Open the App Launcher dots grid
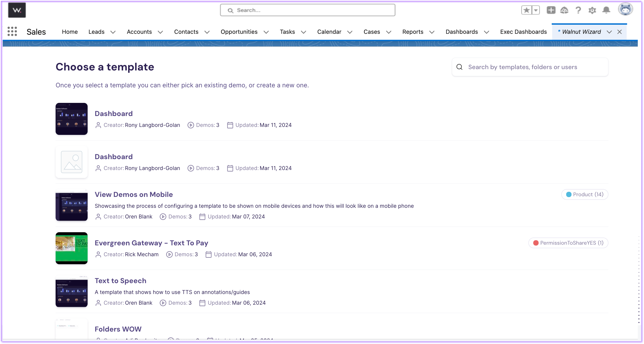644x344 pixels. (x=12, y=32)
